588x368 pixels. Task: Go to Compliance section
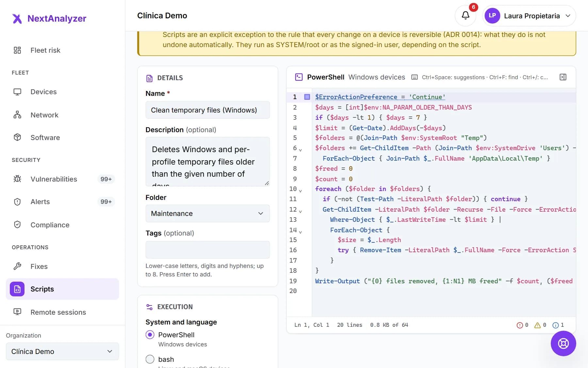(x=62, y=225)
